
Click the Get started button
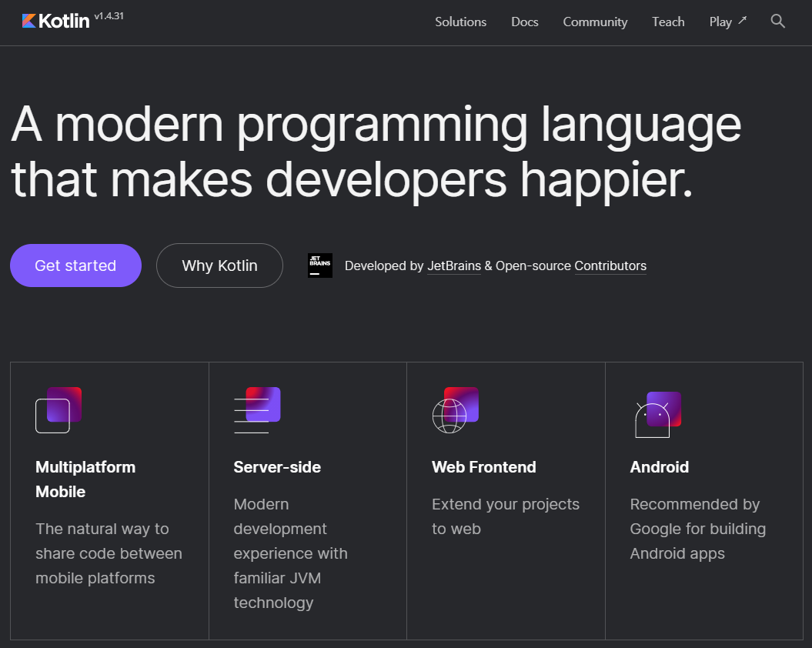[x=75, y=266]
